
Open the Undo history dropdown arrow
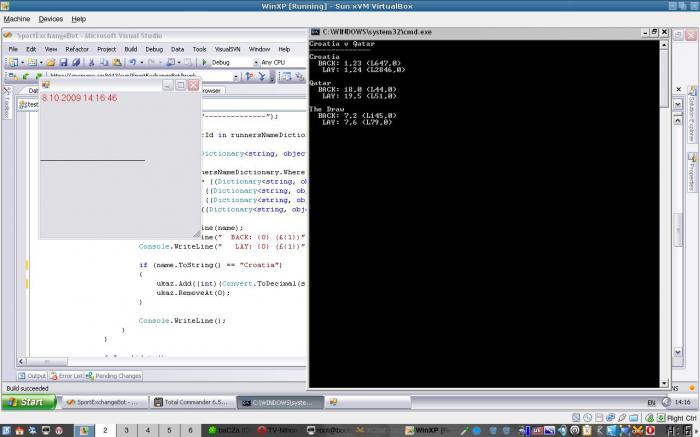[142, 62]
